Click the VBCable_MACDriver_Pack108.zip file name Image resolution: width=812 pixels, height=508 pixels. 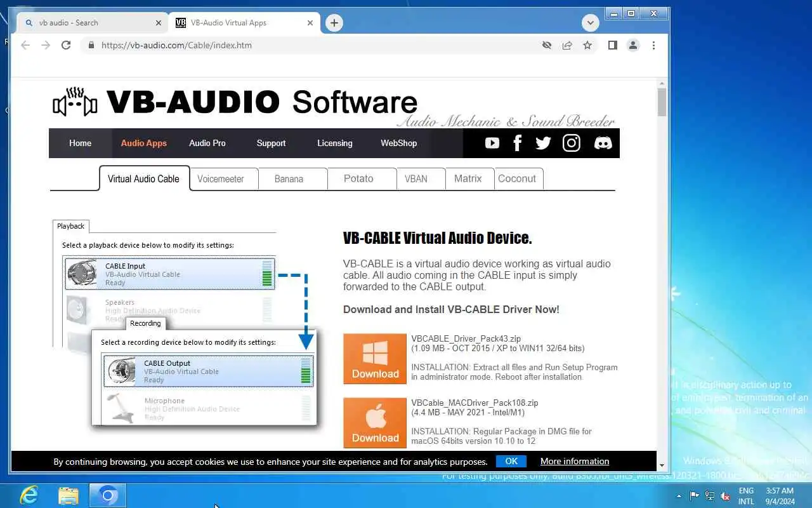pos(475,403)
